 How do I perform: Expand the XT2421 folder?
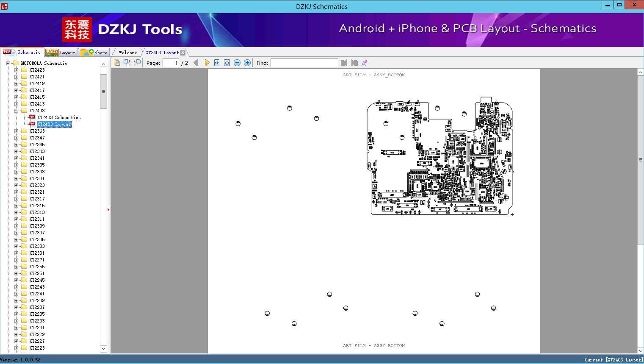click(x=16, y=77)
